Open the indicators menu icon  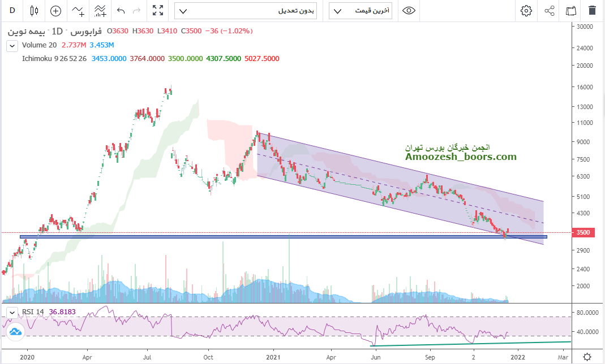pos(78,10)
